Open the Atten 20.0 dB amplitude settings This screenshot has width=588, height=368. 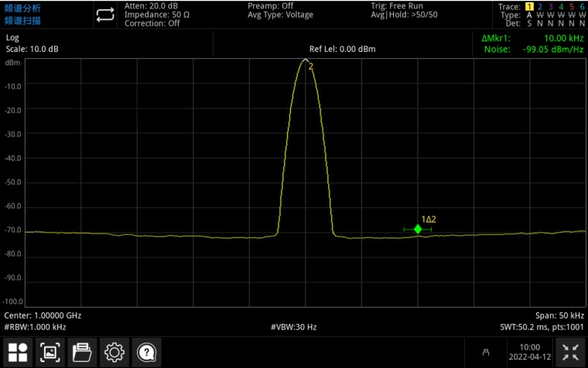tap(152, 6)
